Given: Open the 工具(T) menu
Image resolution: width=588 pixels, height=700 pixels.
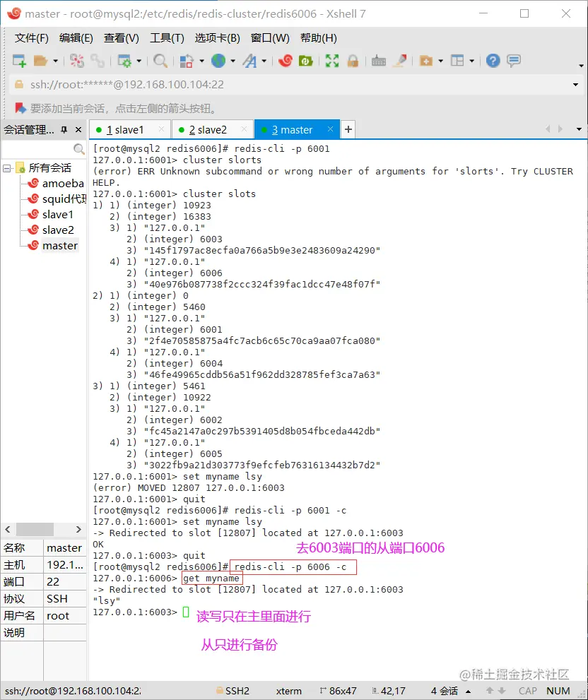Looking at the screenshot, I should 167,38.
